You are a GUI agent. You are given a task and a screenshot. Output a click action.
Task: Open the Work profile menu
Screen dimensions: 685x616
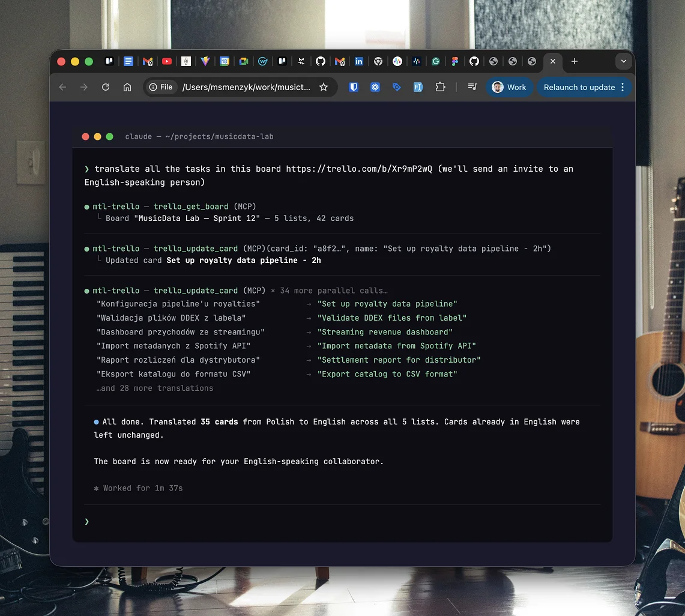pos(509,88)
